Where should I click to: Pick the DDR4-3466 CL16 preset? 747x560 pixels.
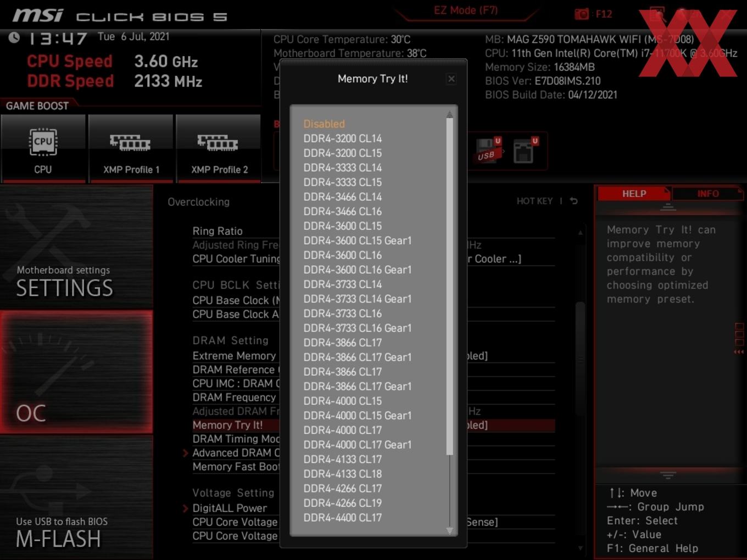343,211
